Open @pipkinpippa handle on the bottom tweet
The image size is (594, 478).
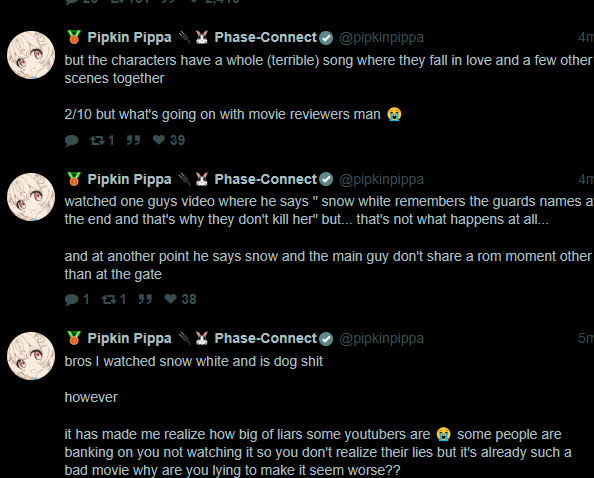[381, 339]
